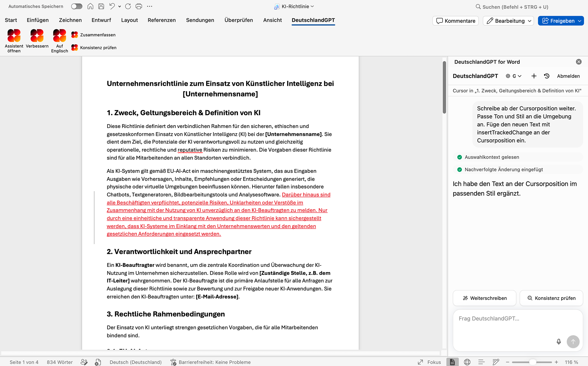The image size is (588, 366).
Task: Adjust the zoom slider handle
Action: (x=533, y=362)
